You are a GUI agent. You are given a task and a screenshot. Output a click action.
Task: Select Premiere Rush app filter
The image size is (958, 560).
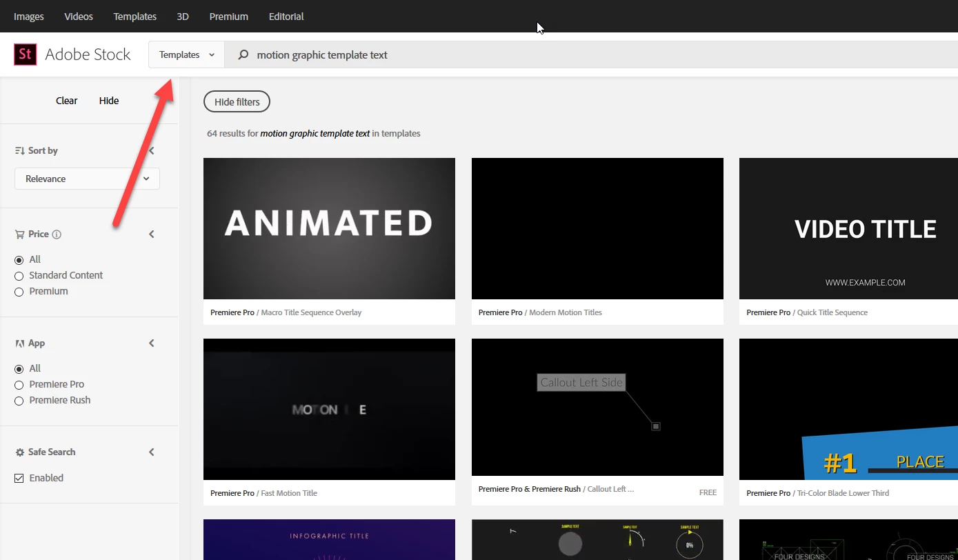point(19,401)
